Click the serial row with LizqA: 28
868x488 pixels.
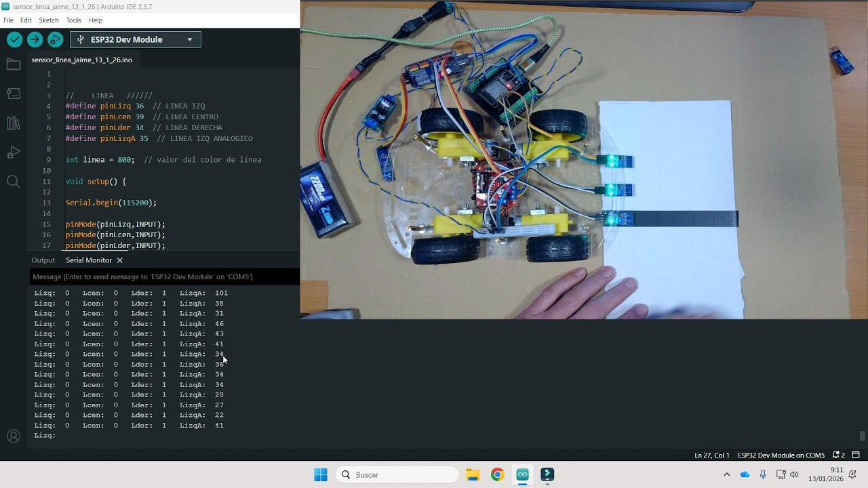pyautogui.click(x=129, y=394)
